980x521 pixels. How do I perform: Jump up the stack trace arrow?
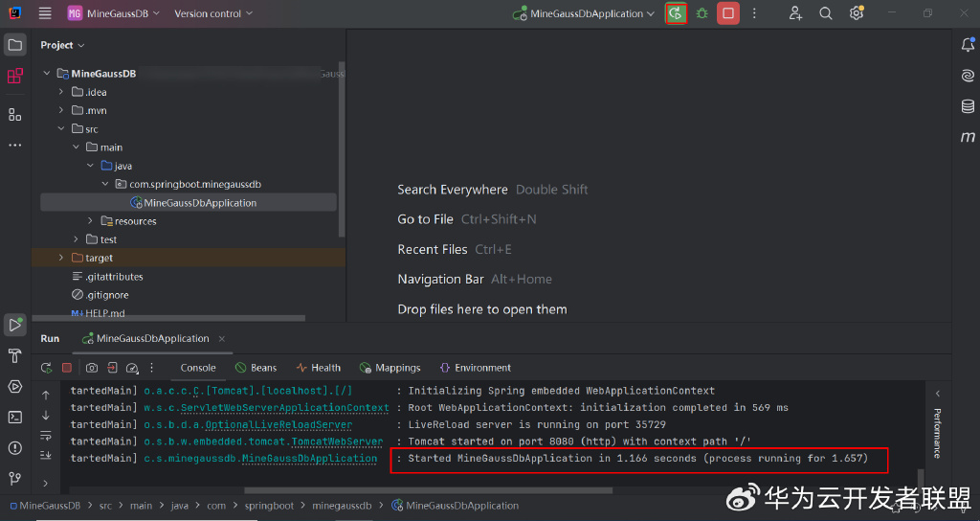point(46,396)
